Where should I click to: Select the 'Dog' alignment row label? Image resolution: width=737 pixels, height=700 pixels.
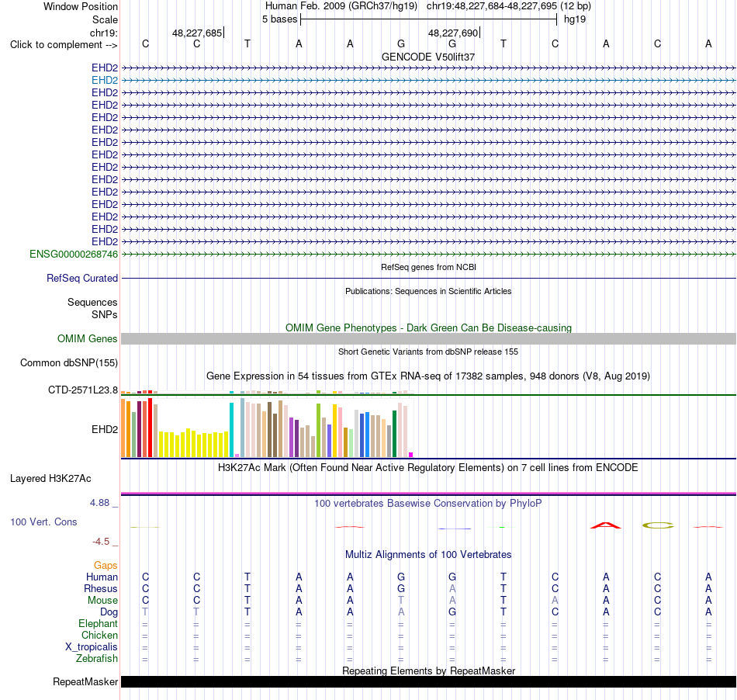click(x=109, y=612)
